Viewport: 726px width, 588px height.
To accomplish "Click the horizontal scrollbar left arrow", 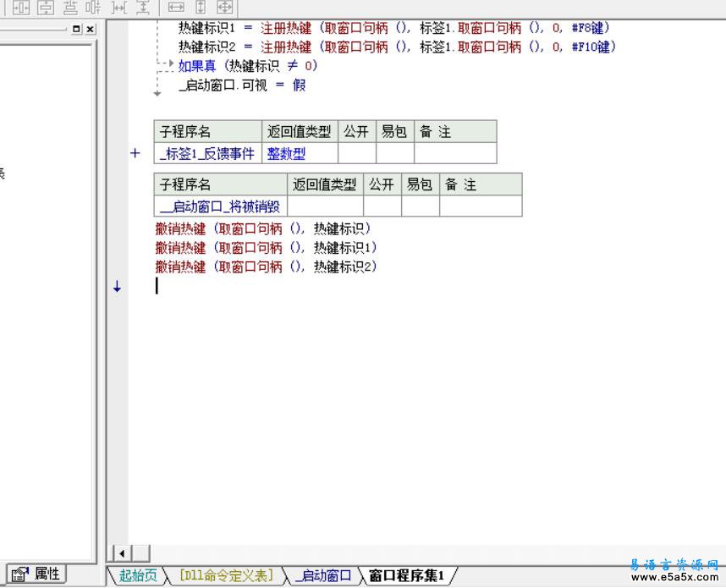I will (122, 553).
